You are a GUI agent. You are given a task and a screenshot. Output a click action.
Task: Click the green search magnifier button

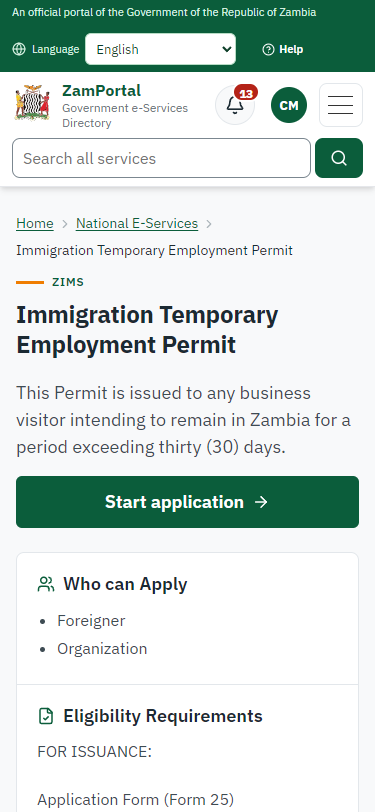339,158
